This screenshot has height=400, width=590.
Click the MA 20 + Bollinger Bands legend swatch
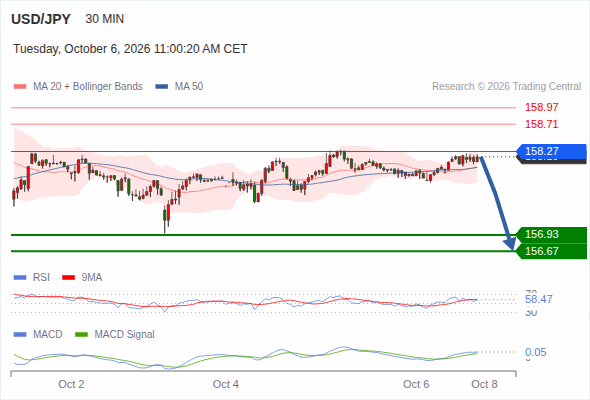pos(20,87)
